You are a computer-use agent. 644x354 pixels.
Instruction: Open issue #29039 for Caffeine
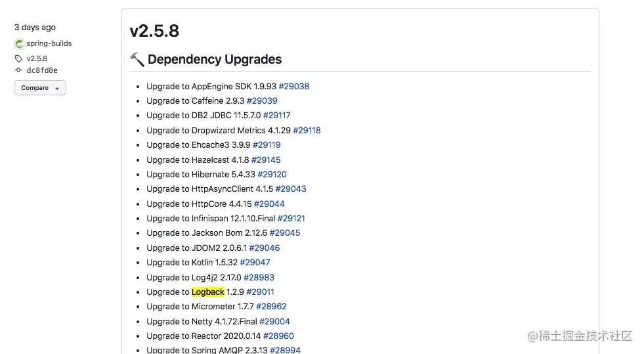pos(262,101)
